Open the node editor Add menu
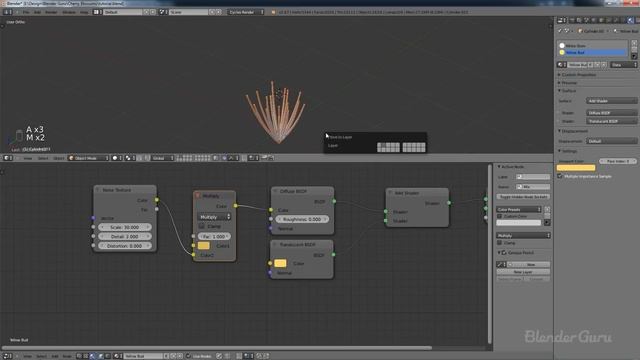The width and height of the screenshot is (640, 360). 55,356
